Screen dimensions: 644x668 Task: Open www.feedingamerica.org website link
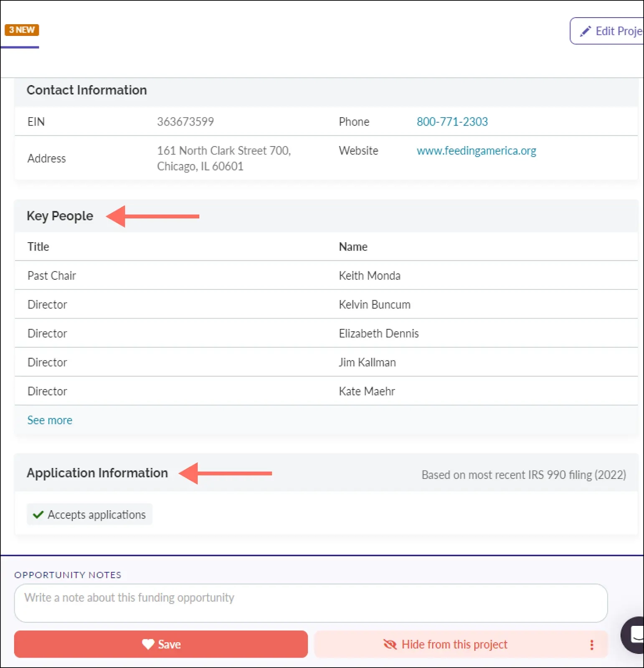point(477,151)
